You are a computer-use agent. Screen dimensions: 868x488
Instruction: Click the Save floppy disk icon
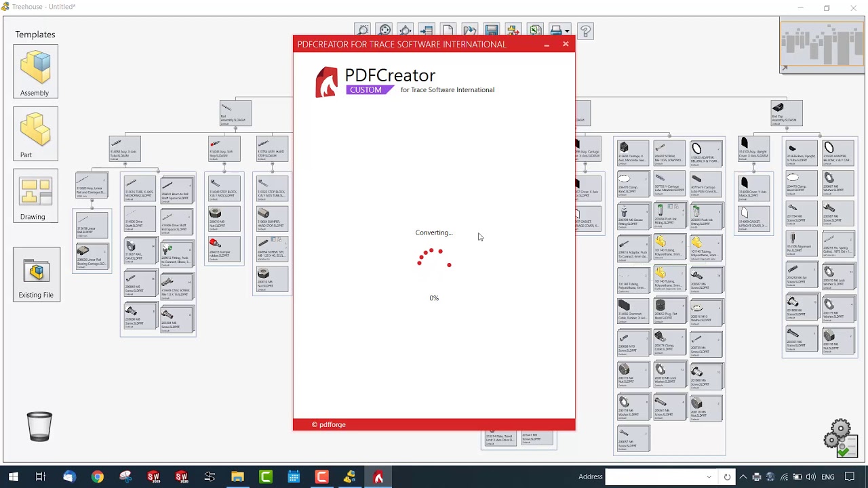pyautogui.click(x=492, y=30)
